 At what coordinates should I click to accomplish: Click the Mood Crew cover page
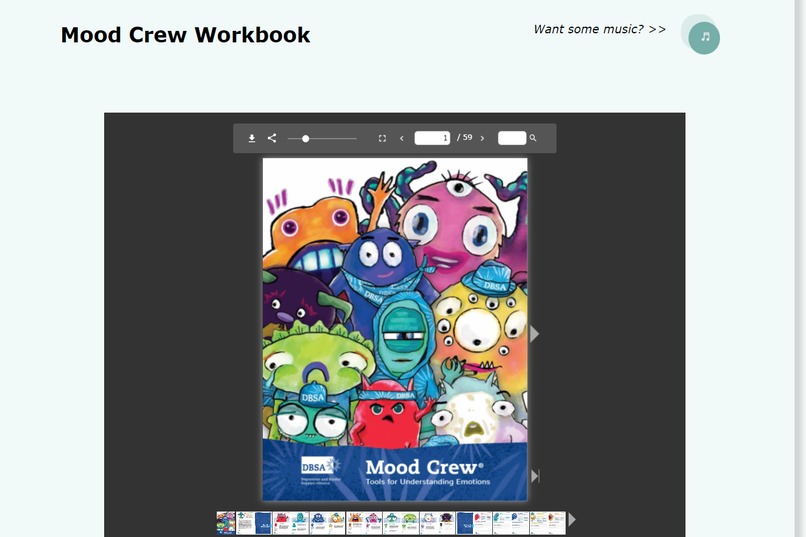click(395, 329)
